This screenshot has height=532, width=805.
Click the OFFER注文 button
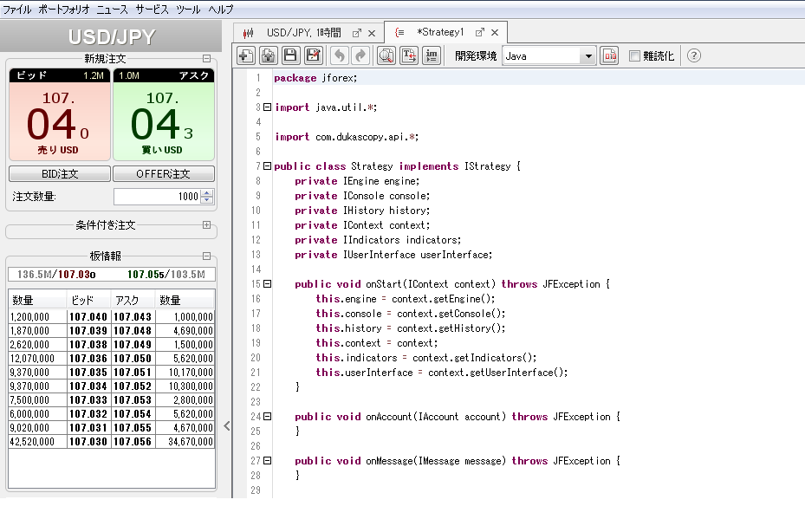163,174
